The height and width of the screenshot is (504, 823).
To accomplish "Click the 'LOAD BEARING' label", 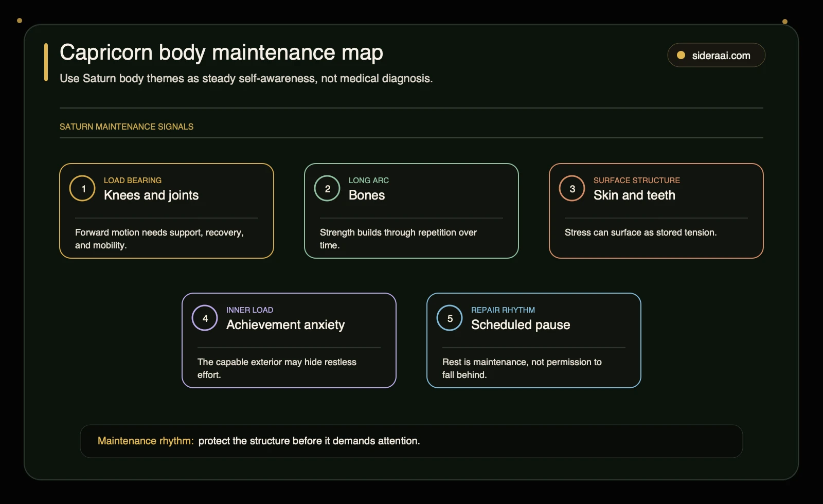I will point(133,180).
